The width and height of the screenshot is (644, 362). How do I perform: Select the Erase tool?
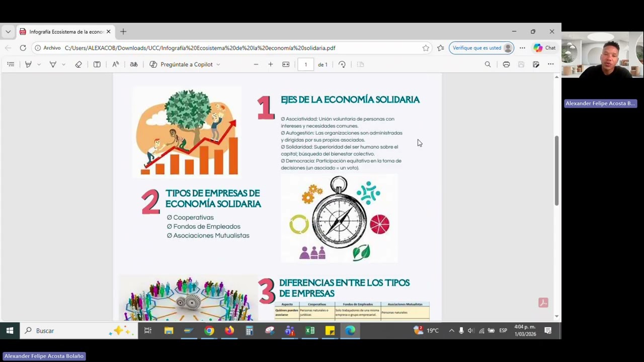pos(78,64)
